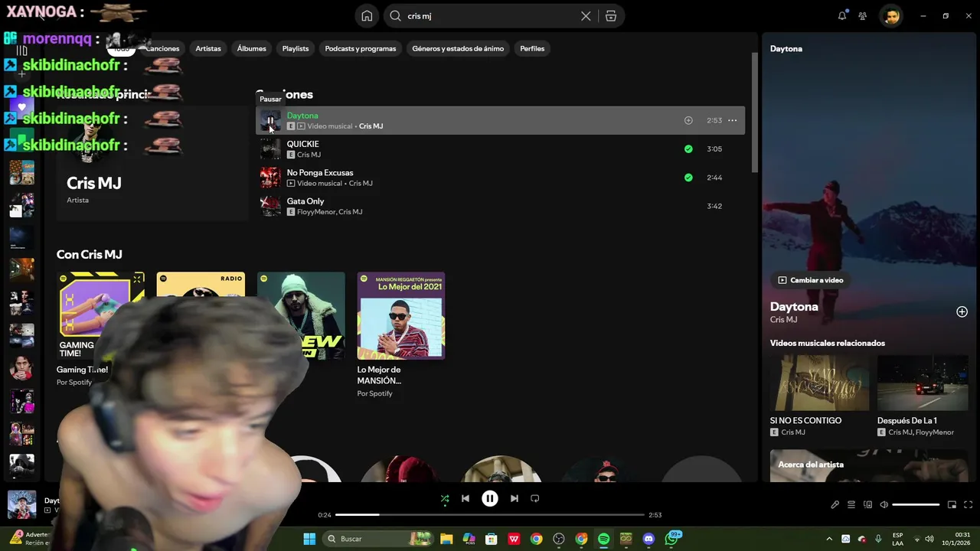Image resolution: width=980 pixels, height=551 pixels.
Task: Clear the 'cris mj' search text
Action: coord(586,16)
